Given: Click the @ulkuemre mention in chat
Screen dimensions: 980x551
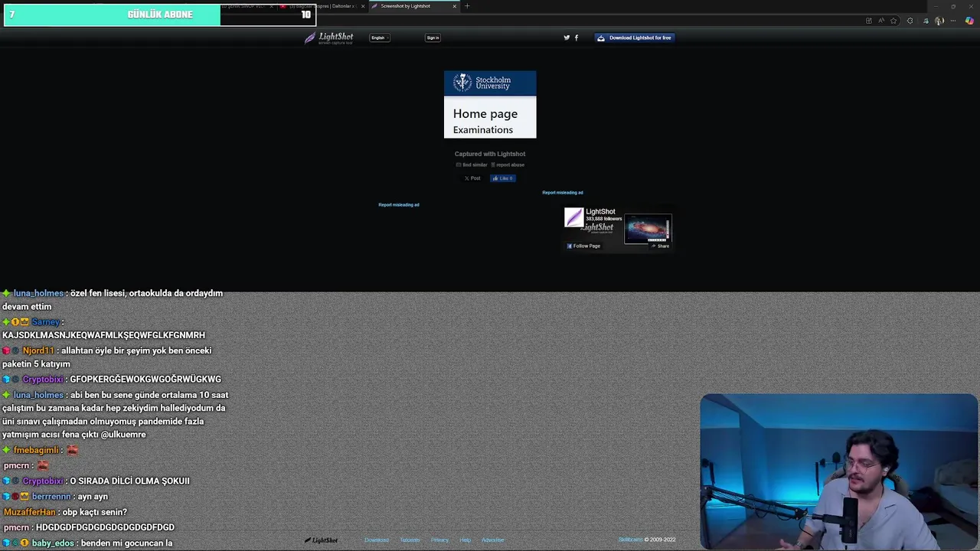Looking at the screenshot, I should coord(123,435).
